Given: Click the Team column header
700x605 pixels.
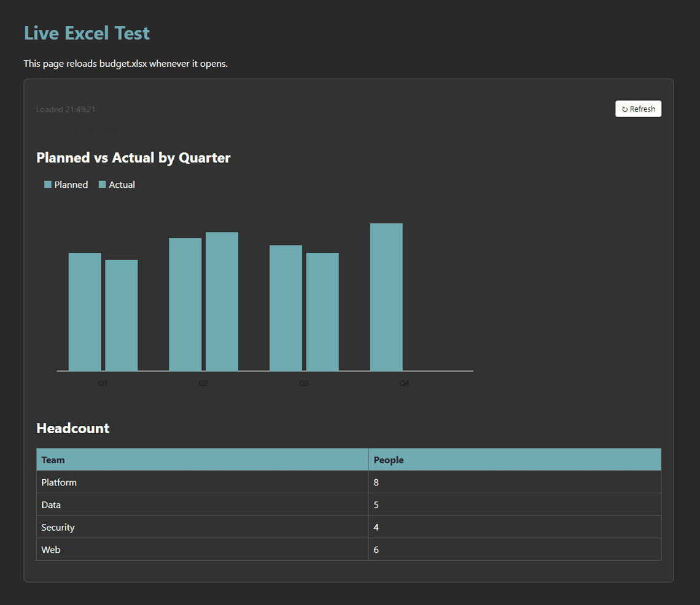Looking at the screenshot, I should point(203,460).
